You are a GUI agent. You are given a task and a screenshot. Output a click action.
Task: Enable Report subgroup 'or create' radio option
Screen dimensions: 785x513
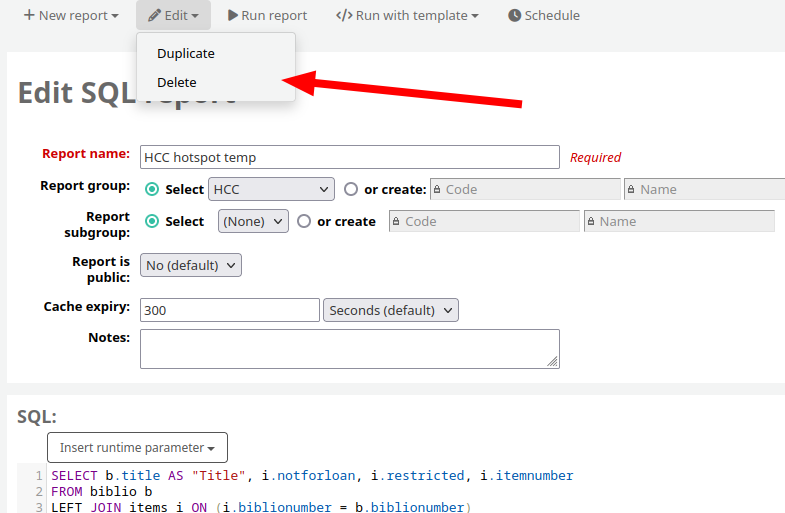coord(304,221)
